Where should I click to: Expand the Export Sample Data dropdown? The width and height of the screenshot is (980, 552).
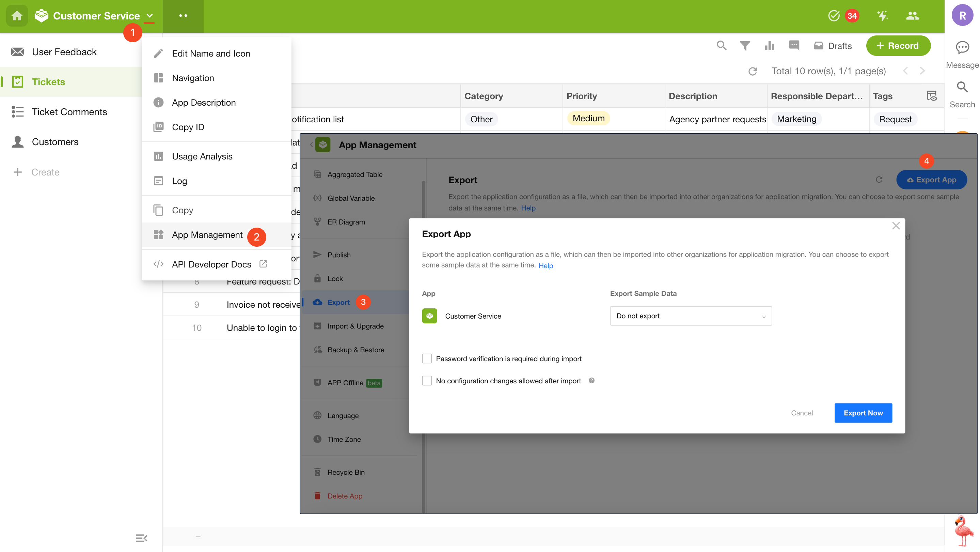pos(691,316)
